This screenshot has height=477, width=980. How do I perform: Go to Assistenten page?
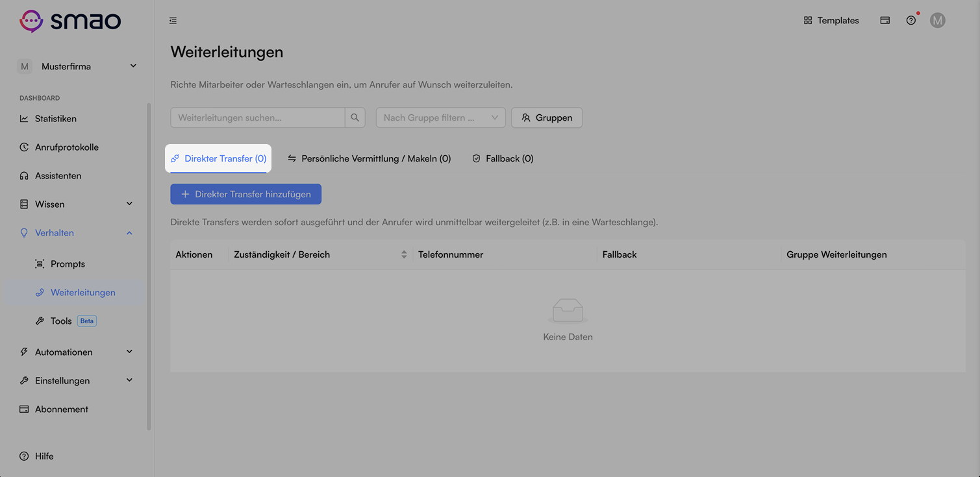coord(58,176)
